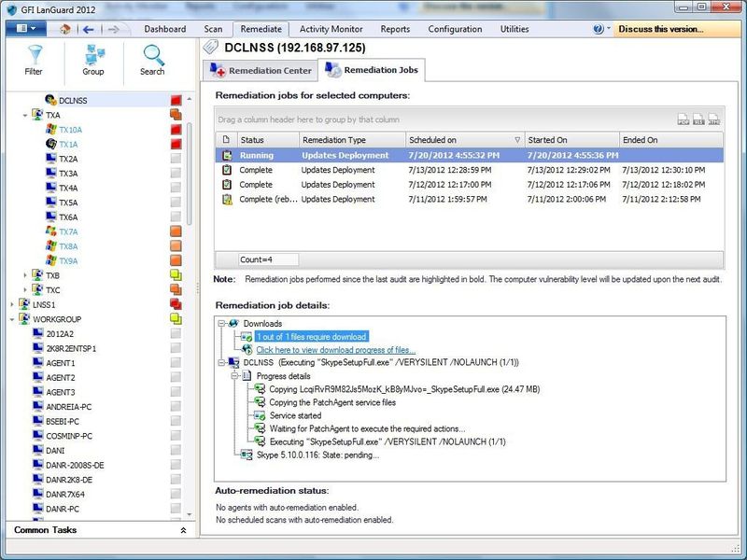Viewport: 747px width, 560px height.
Task: Collapse the Downloads node
Action: coord(221,323)
